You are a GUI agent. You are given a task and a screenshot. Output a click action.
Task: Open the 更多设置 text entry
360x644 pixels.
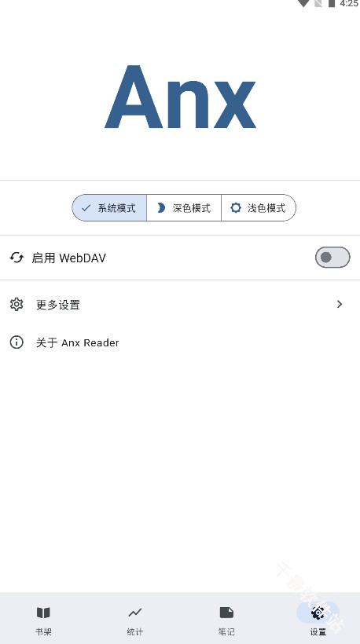[x=58, y=305]
